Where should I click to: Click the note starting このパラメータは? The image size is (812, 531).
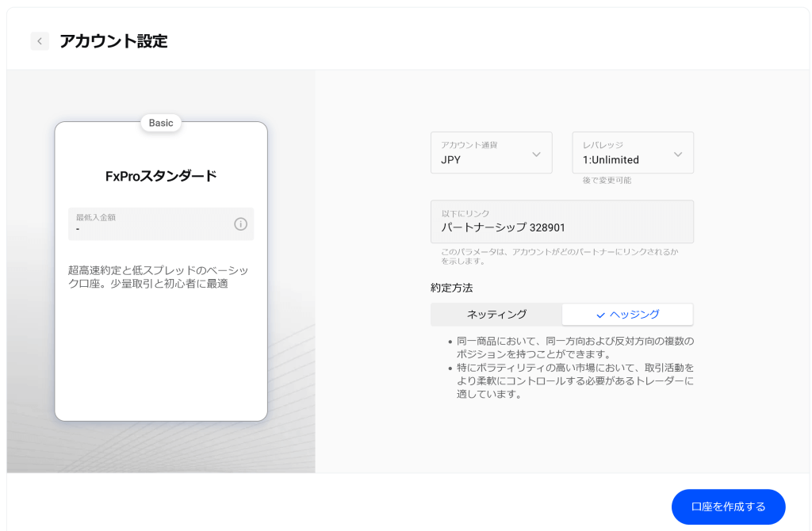tap(559, 256)
